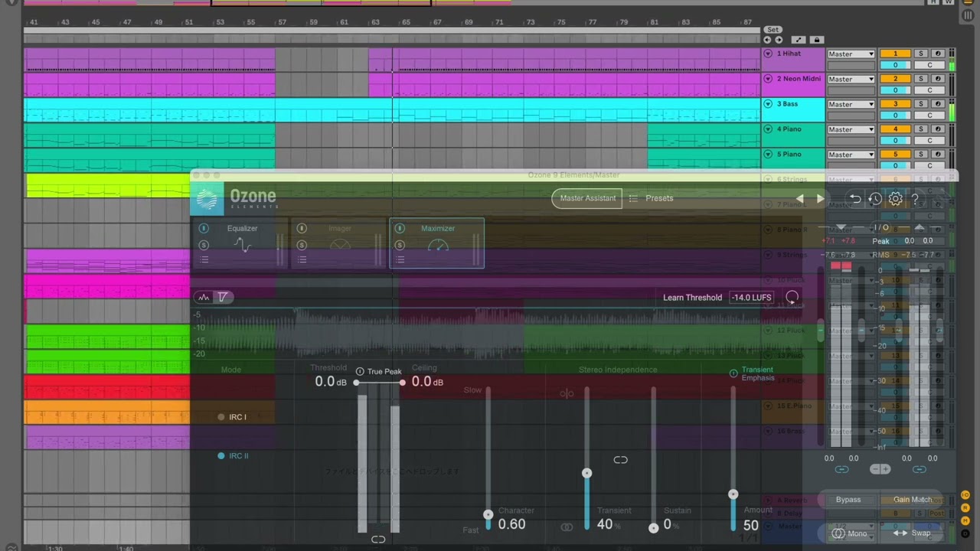Toggle Transient Emphasis power button
The height and width of the screenshot is (551, 980).
pyautogui.click(x=733, y=373)
